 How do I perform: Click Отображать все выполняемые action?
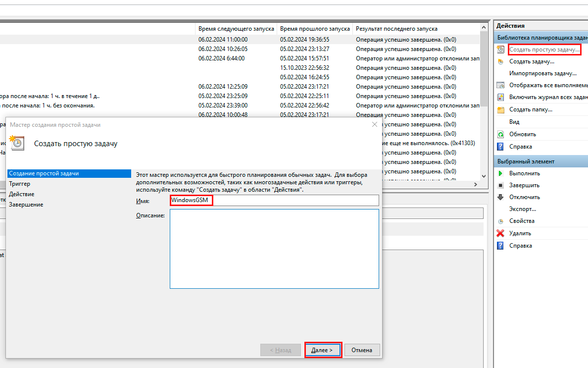point(548,85)
